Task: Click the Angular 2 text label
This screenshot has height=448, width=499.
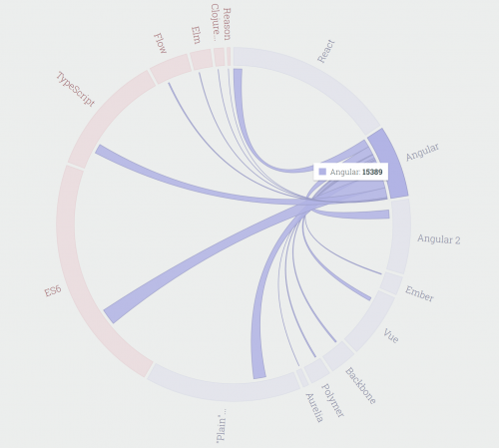Action: 439,239
